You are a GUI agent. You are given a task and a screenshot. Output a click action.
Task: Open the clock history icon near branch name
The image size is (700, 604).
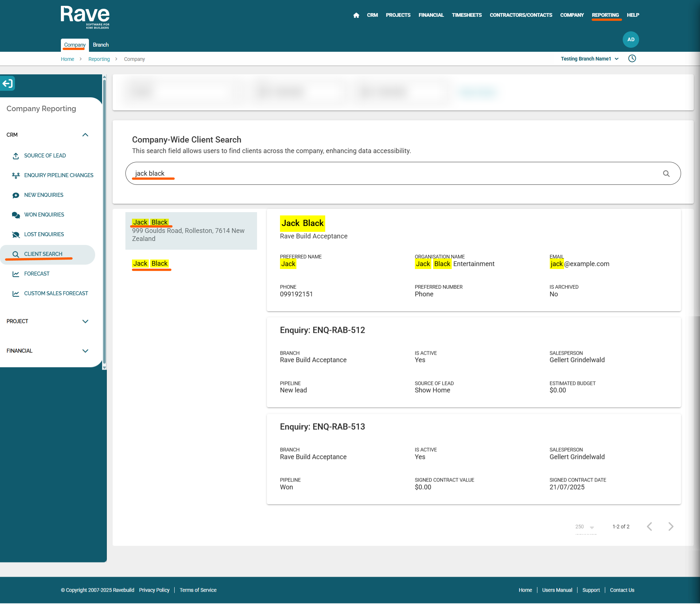click(x=632, y=59)
